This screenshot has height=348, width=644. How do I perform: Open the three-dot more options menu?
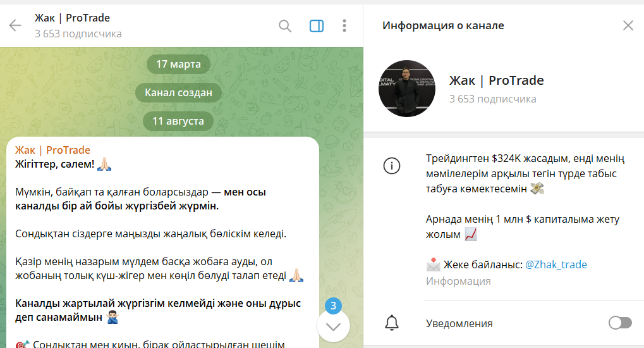click(344, 25)
